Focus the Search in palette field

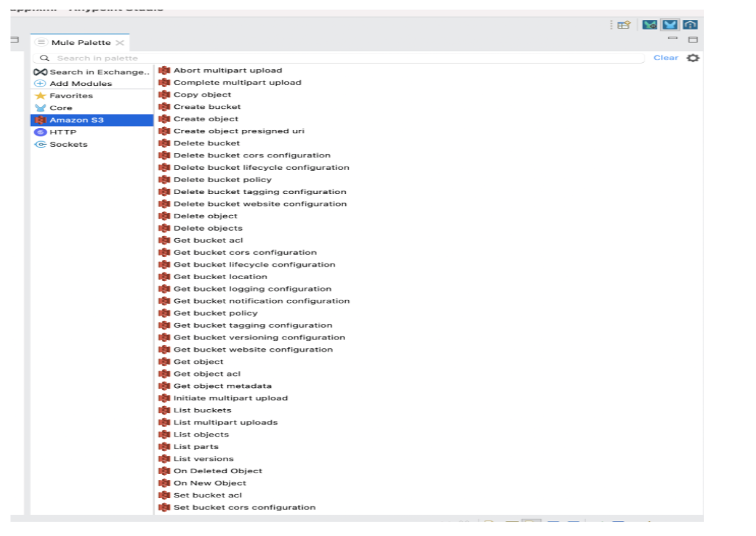pyautogui.click(x=339, y=58)
